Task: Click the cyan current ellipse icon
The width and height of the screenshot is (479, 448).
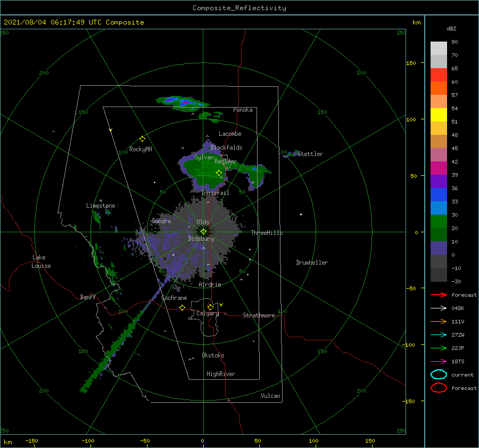Action: [x=439, y=374]
